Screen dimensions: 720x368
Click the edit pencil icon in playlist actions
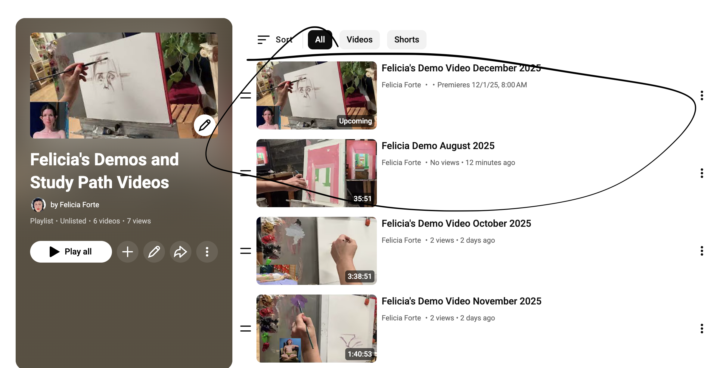click(x=154, y=252)
